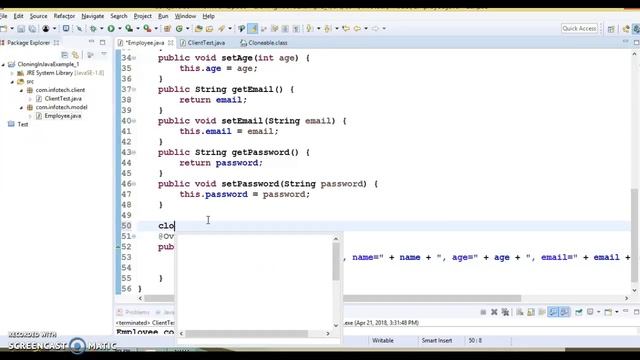Open Package Explorer View Menu triangle
This screenshot has width=640, height=360.
click(x=104, y=54)
